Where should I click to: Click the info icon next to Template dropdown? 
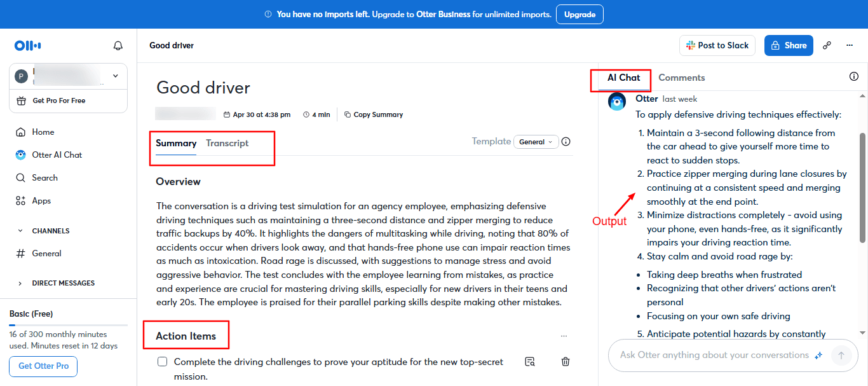(x=566, y=142)
